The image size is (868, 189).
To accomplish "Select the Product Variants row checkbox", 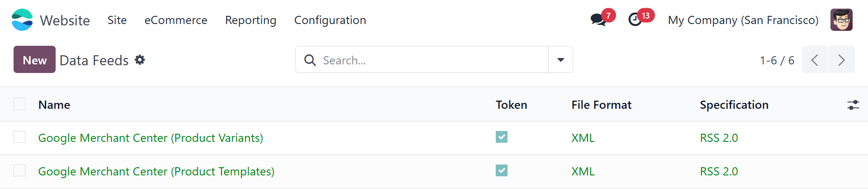I will pyautogui.click(x=19, y=137).
